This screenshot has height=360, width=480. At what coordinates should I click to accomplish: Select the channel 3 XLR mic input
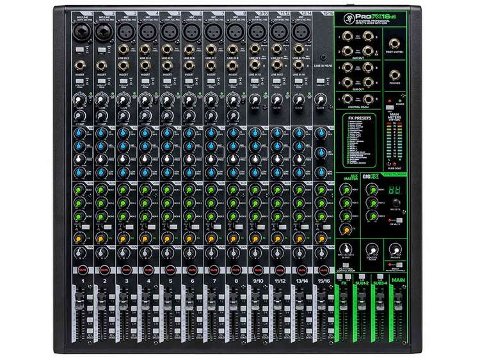tap(126, 32)
